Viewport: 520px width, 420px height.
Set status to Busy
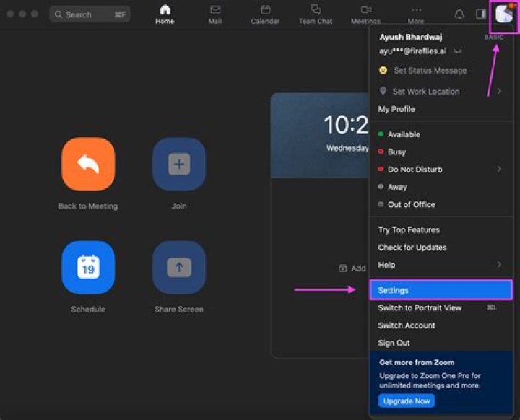(396, 152)
